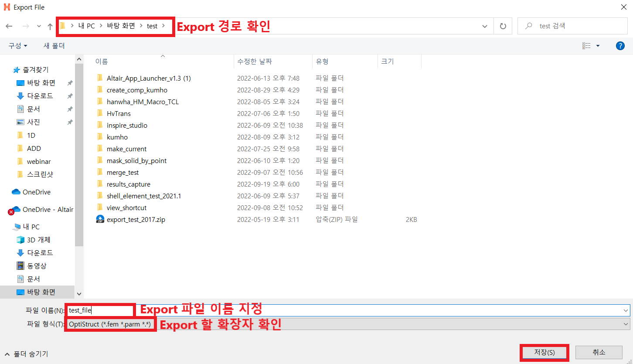Click the forward navigation arrow
The height and width of the screenshot is (364, 633).
tap(26, 26)
